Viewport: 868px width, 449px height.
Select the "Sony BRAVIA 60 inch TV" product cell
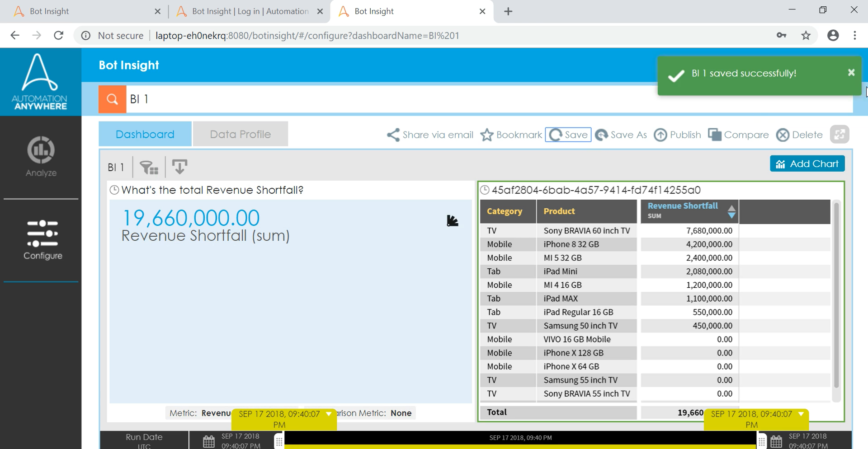(x=587, y=230)
